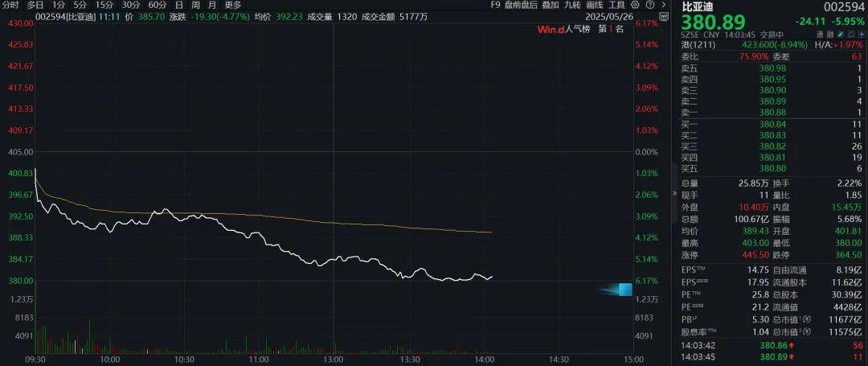The image size is (868, 366).
Task: Toggle the 九转 indicator
Action: pyautogui.click(x=572, y=5)
